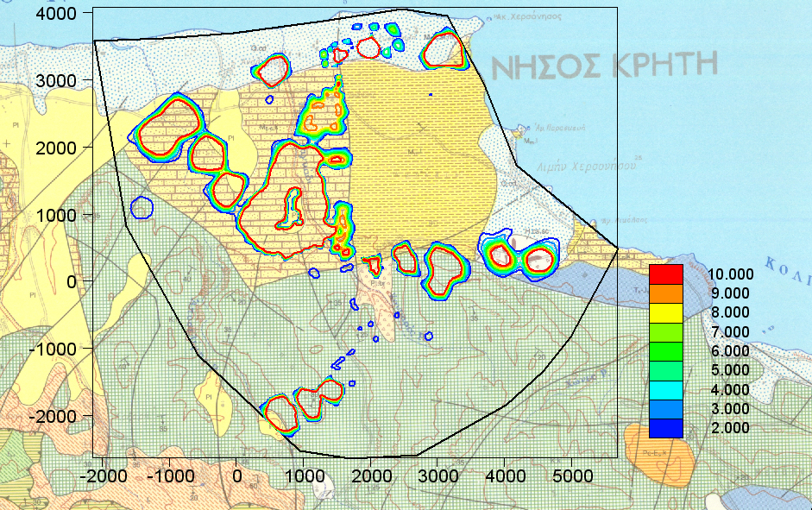This screenshot has width=812, height=510.
Task: Pick the cyan 4.000 legend swatch
Action: coord(666,390)
